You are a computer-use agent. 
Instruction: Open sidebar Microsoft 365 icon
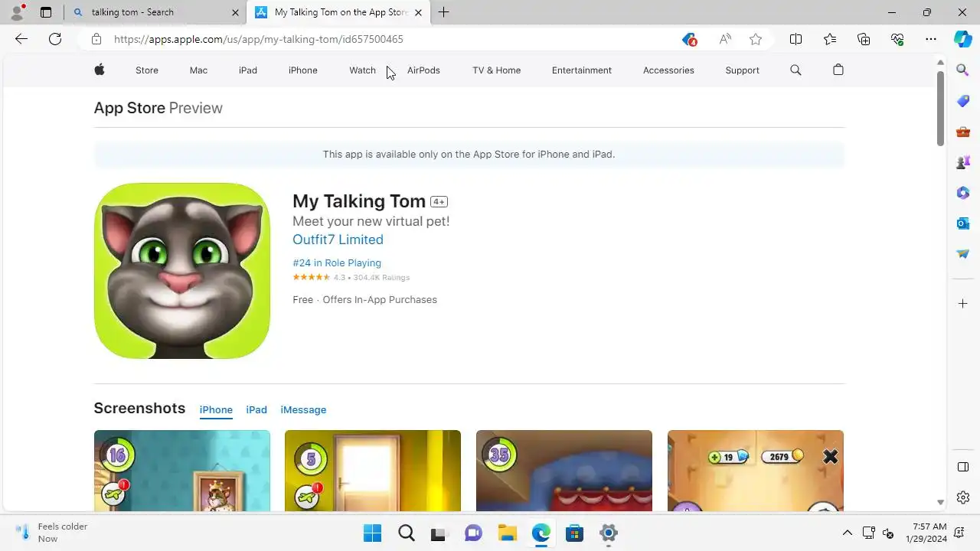tap(963, 193)
